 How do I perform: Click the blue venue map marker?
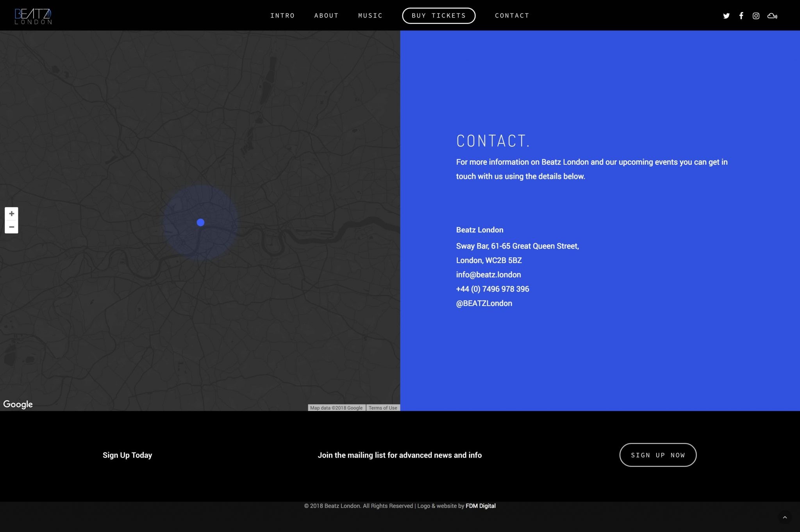pos(200,222)
